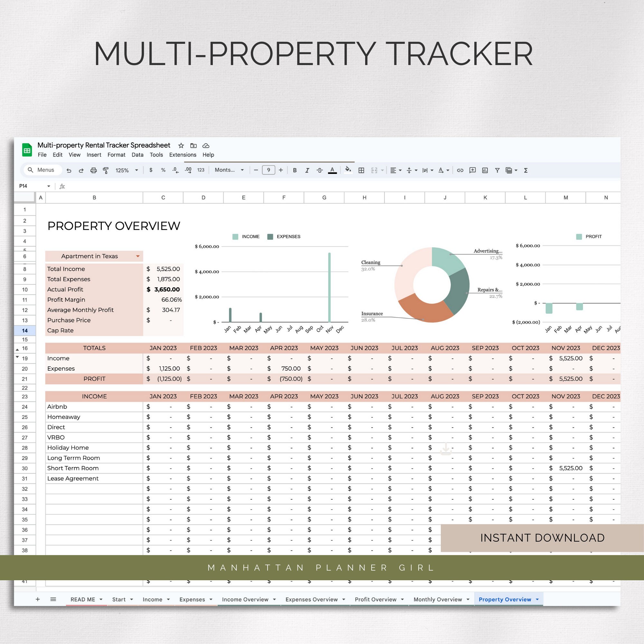Switch to the Expenses Overview sheet tab
644x644 pixels.
click(312, 599)
